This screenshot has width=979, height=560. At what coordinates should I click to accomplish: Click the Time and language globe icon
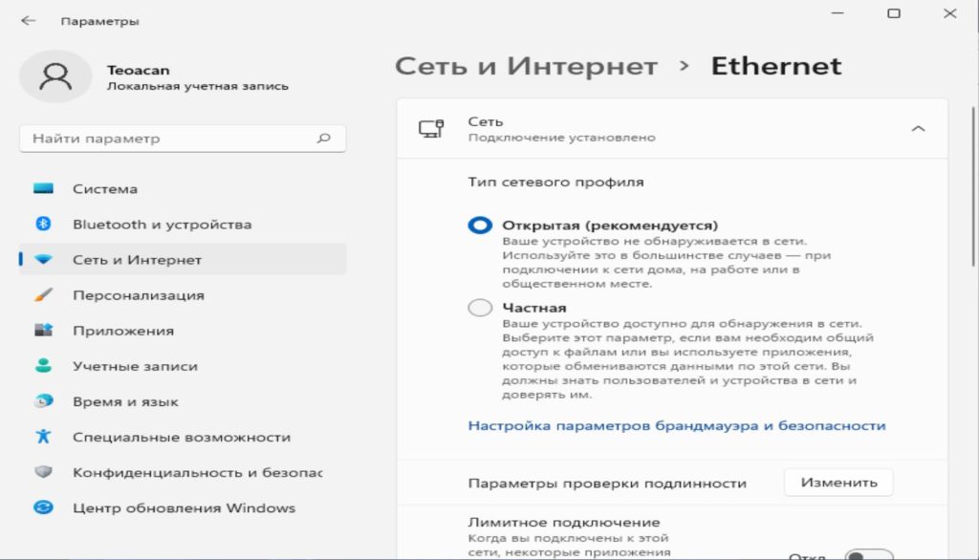[43, 401]
